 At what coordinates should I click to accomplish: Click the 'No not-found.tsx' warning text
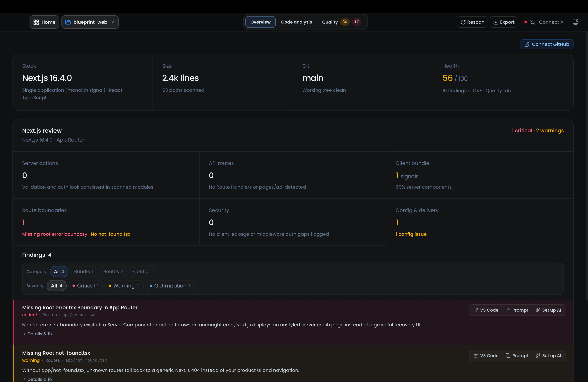coord(110,234)
